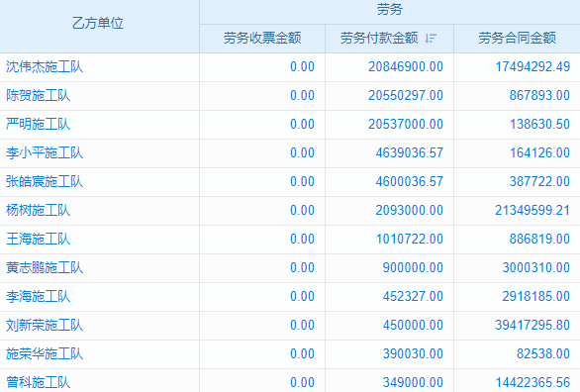Open the 施荣华施工队 link

(45, 354)
